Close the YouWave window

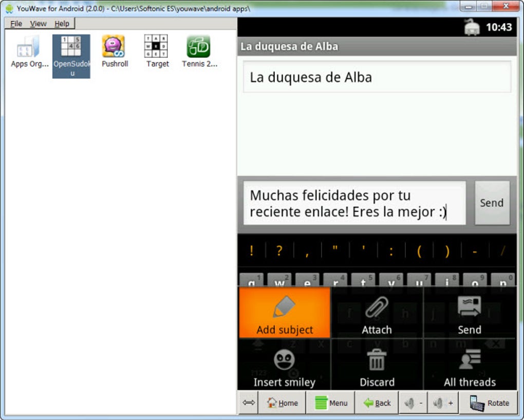(506, 6)
